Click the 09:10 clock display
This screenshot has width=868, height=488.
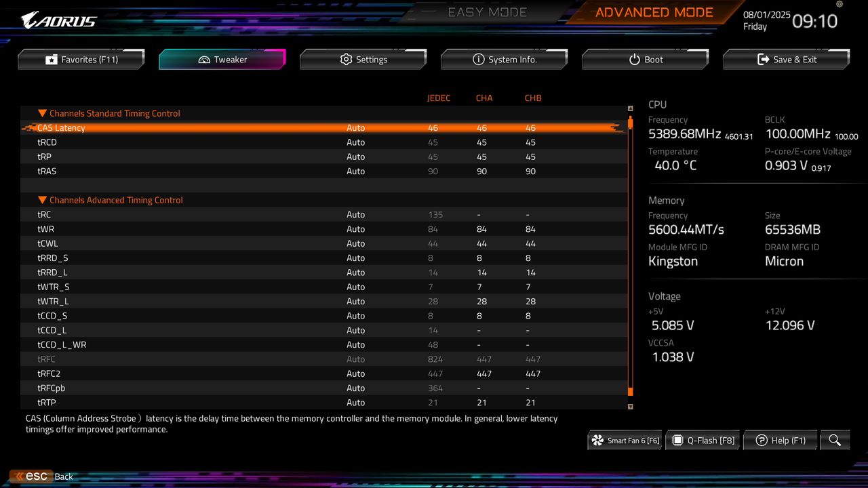[x=814, y=22]
